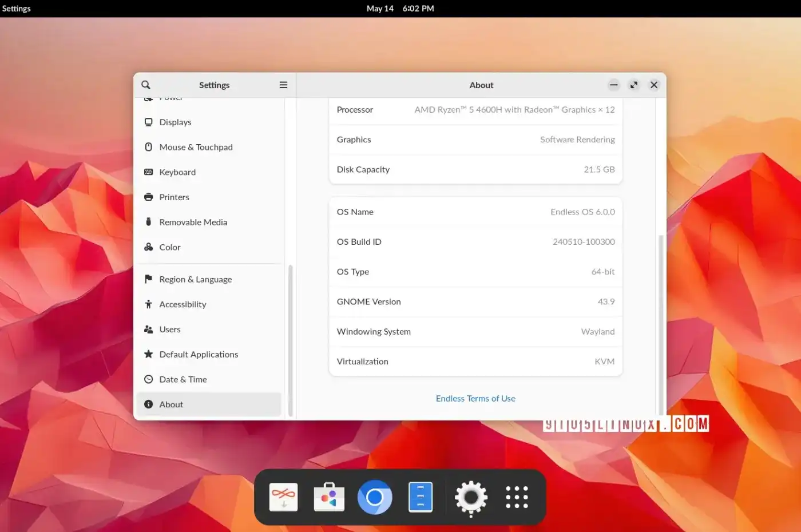The image size is (801, 532).
Task: Go to Default Applications panel
Action: point(209,354)
